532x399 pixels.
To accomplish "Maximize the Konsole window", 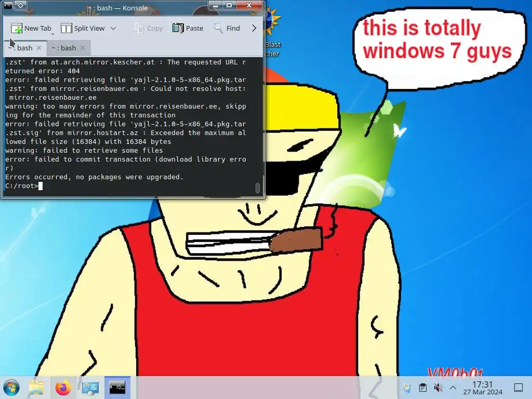I will pyautogui.click(x=229, y=5).
